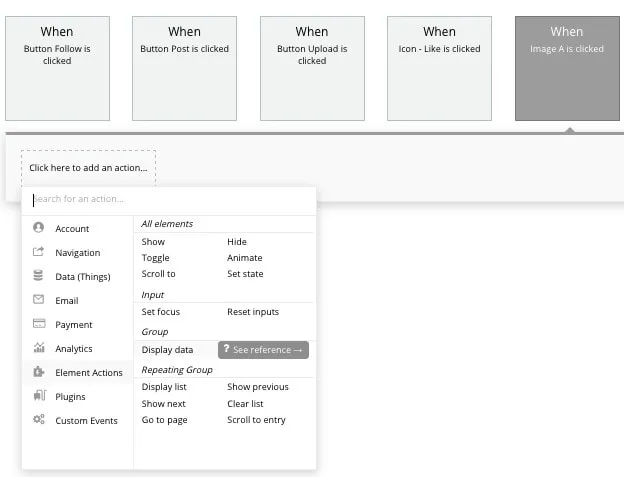This screenshot has width=624, height=477.
Task: Focus the Search for an action field
Action: click(170, 199)
